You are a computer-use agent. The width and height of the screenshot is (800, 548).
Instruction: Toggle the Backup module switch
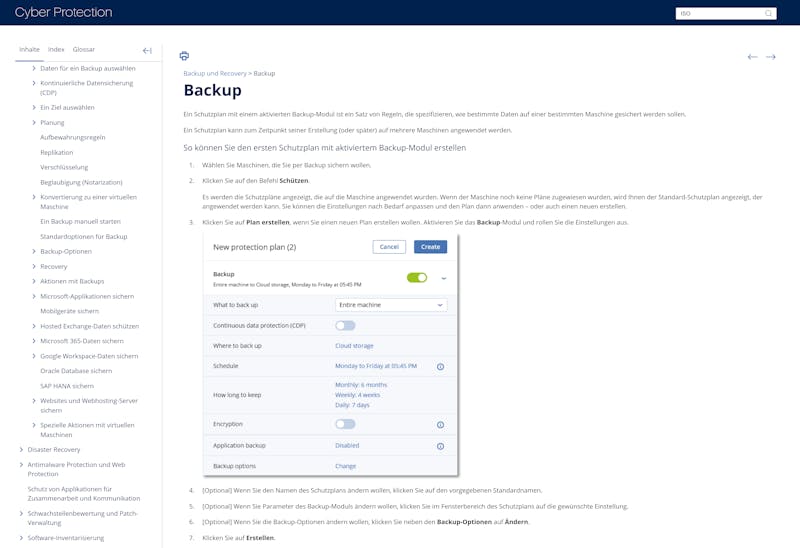[x=417, y=278]
